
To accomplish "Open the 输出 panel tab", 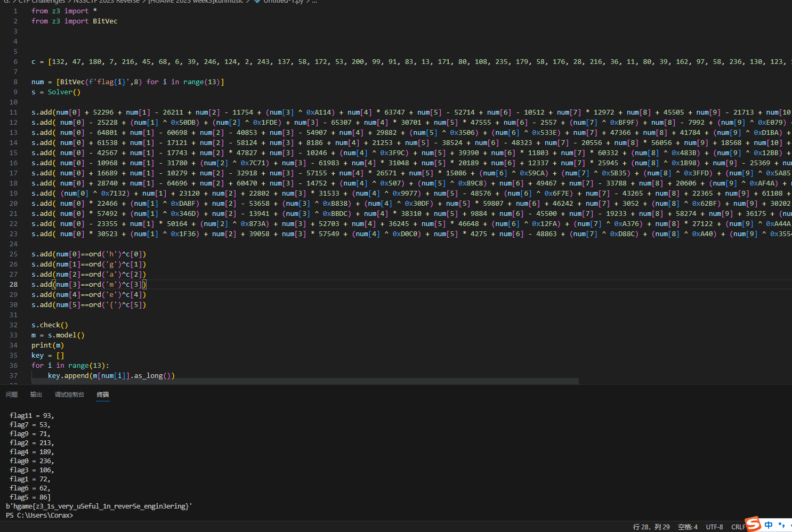I will (x=36, y=394).
